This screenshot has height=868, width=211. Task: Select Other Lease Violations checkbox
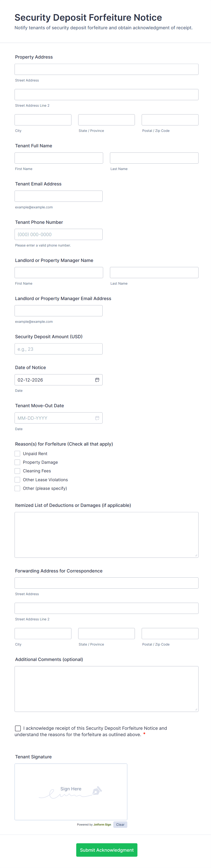click(17, 479)
